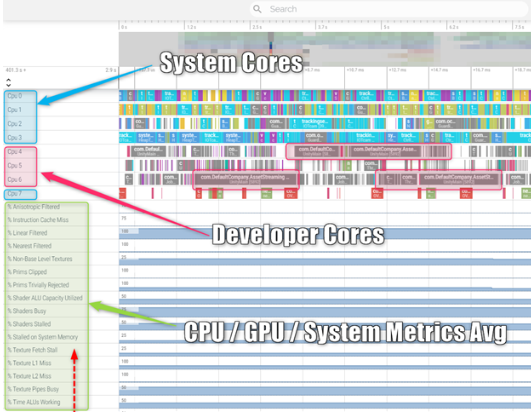Viewport: 531px width, 412px height.
Task: Select the Cpu 3 track label
Action: click(15, 137)
